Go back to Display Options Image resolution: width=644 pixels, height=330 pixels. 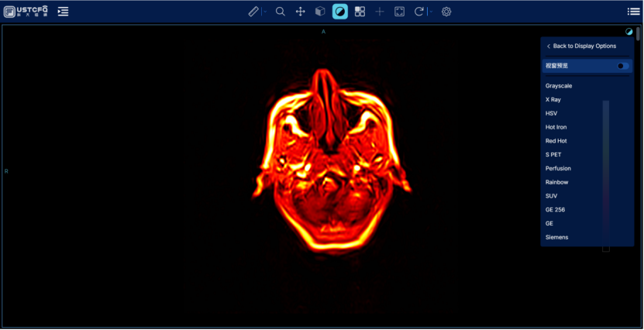(581, 46)
